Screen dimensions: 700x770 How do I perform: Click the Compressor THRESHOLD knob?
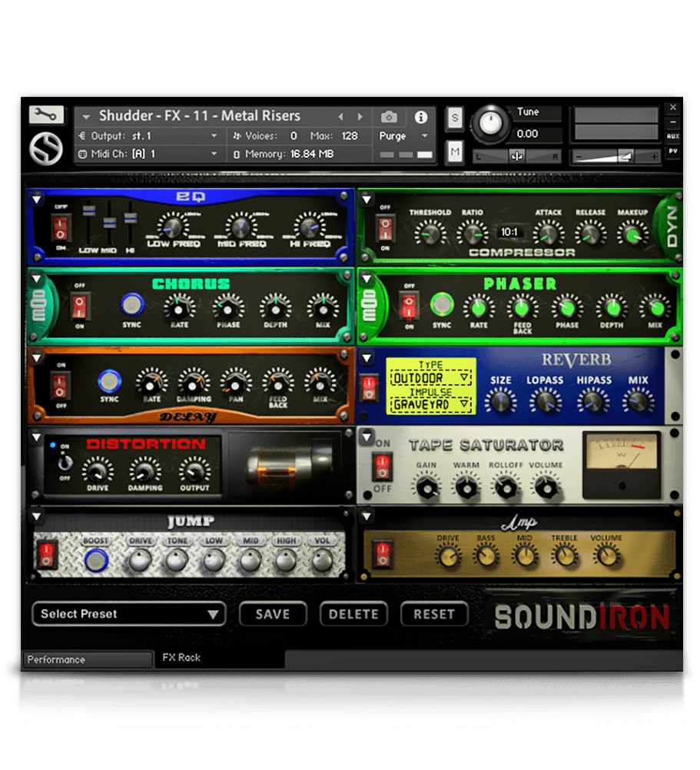(430, 234)
